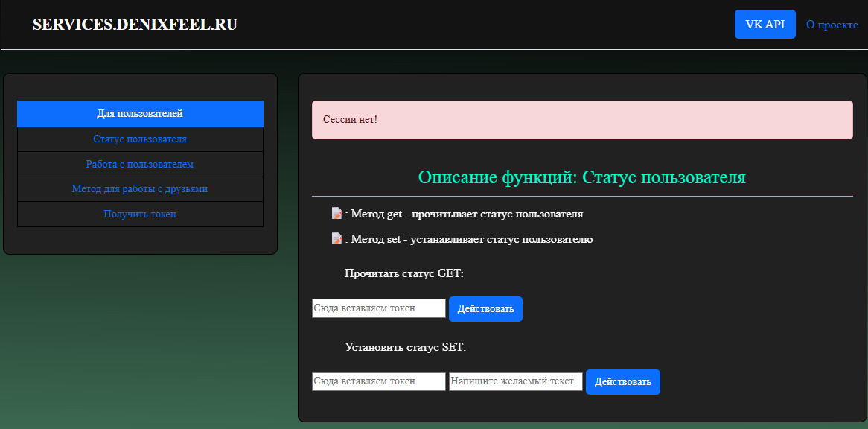The width and height of the screenshot is (868, 429).
Task: Click Действовать button for SET status
Action: pos(623,382)
